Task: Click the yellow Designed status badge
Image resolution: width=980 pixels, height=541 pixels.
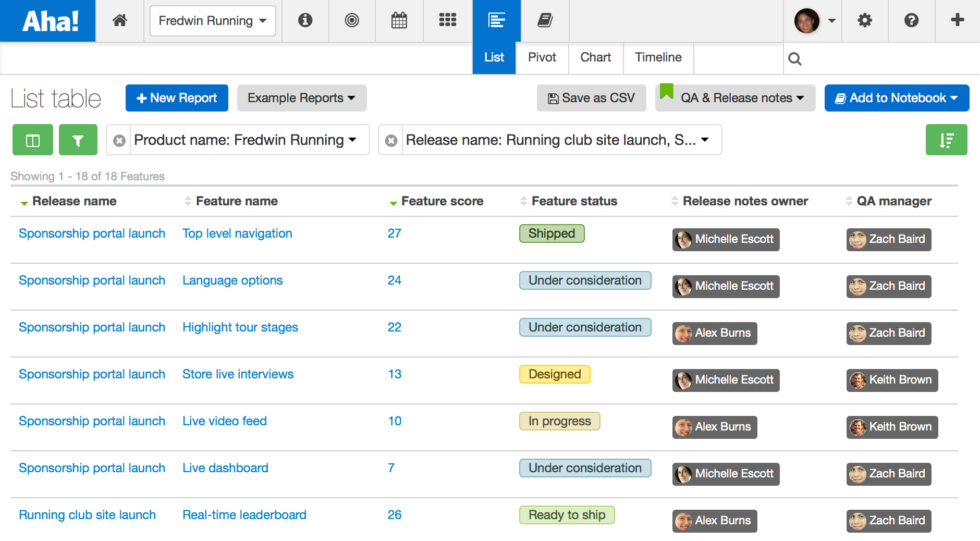Action: point(555,374)
